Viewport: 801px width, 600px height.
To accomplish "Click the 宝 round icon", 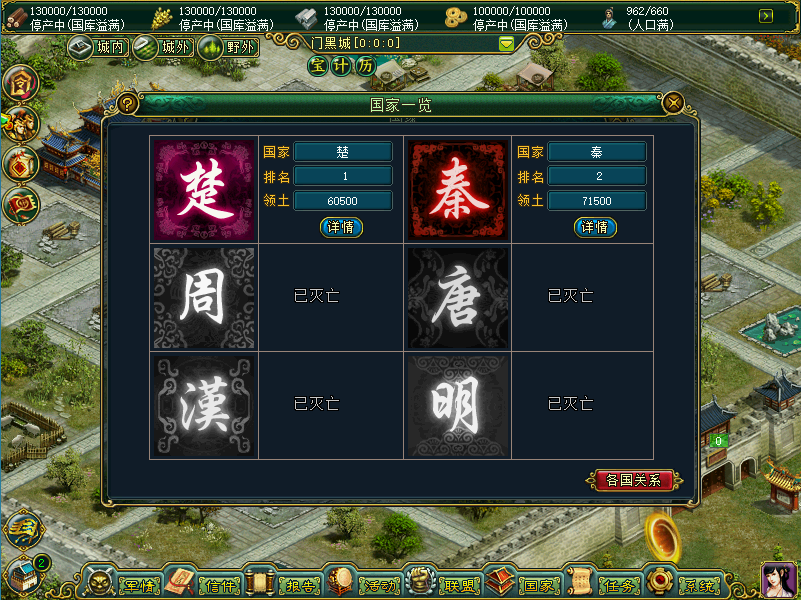I will coord(318,66).
